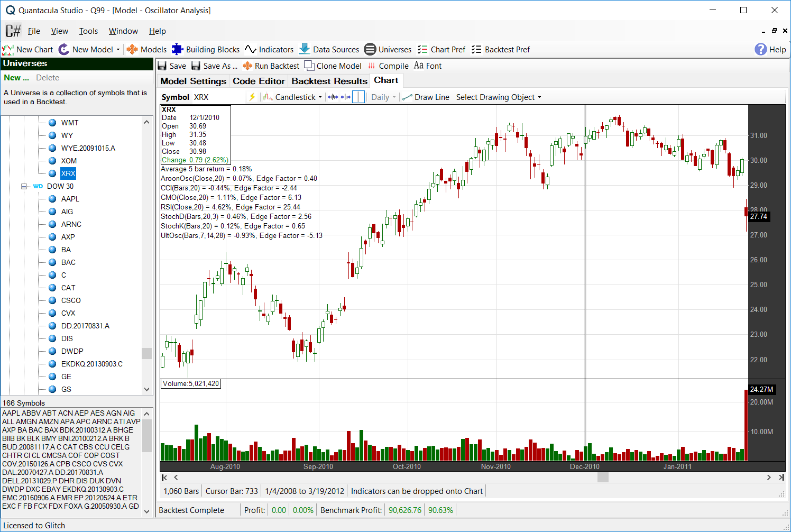Image resolution: width=791 pixels, height=532 pixels.
Task: Click the lightning bolt streaming icon
Action: 252,97
